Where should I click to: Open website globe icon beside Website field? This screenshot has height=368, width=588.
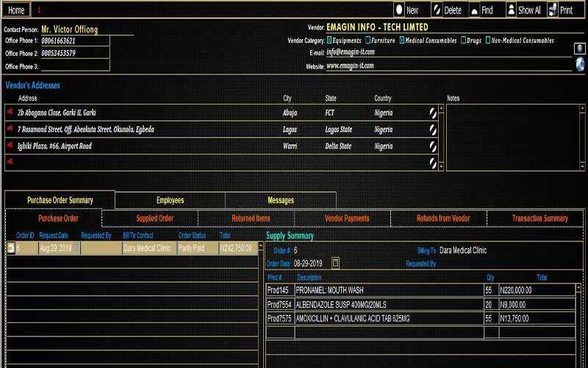[x=579, y=65]
